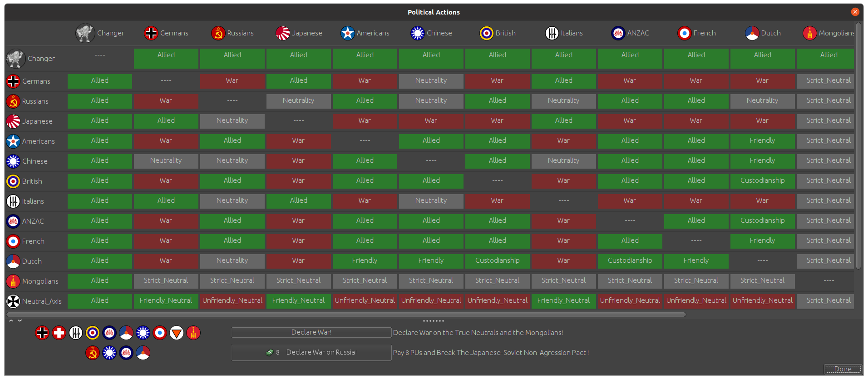Click the Allied cell, Italians row, Japanese column

click(299, 201)
